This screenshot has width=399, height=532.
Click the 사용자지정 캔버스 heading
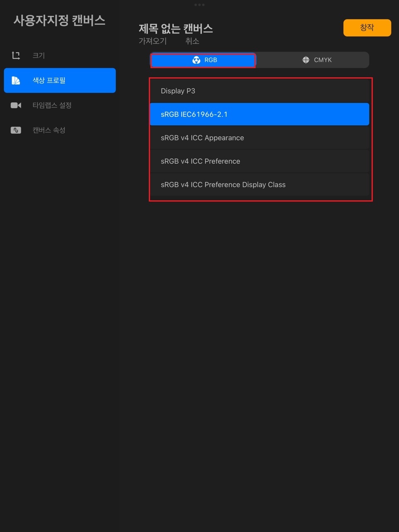point(59,20)
